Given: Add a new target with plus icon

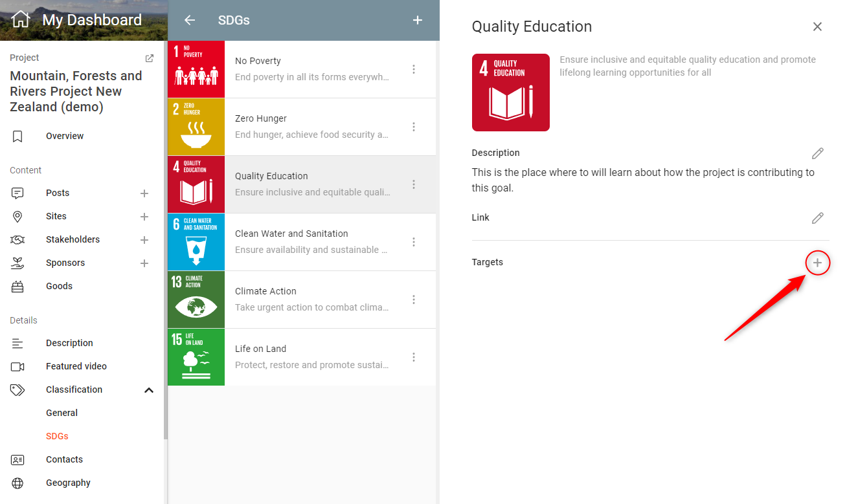Looking at the screenshot, I should click(x=817, y=263).
